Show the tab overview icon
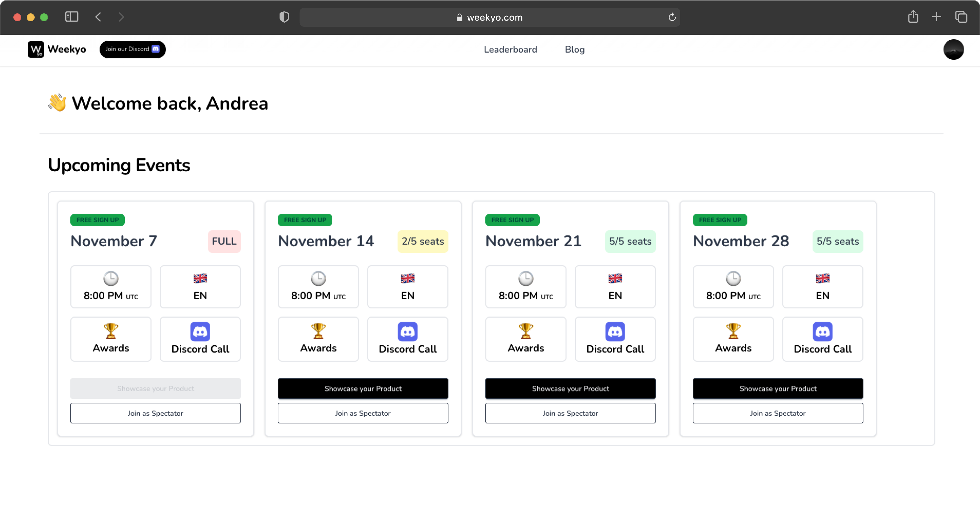The width and height of the screenshot is (980, 524). (x=961, y=17)
